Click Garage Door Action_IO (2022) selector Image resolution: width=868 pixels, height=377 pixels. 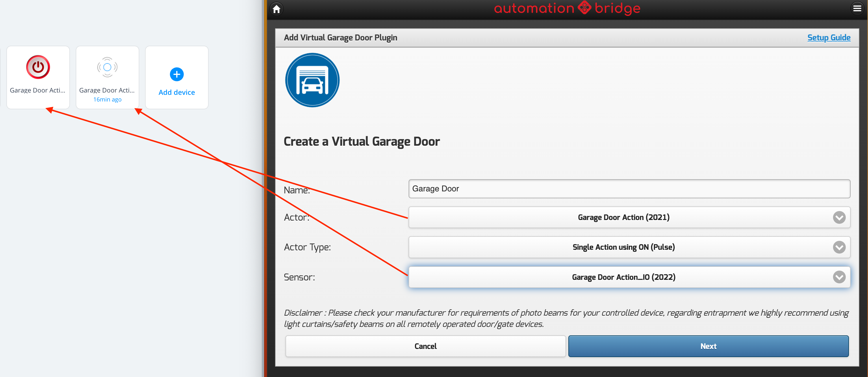pos(623,277)
